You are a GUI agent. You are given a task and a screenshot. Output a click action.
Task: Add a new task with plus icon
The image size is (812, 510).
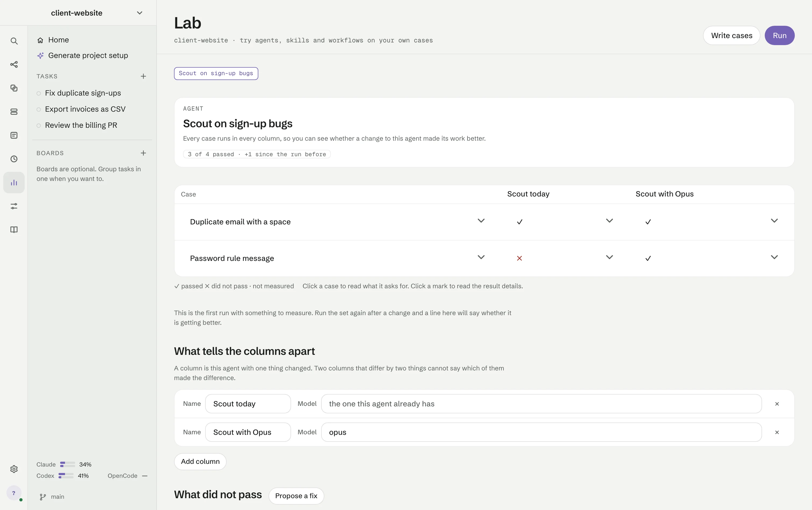(143, 76)
